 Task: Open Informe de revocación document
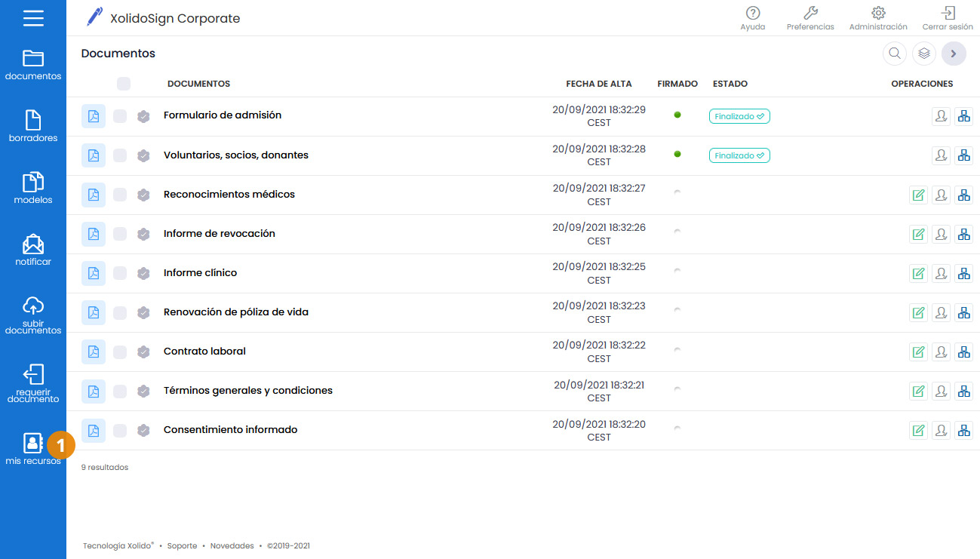tap(220, 234)
